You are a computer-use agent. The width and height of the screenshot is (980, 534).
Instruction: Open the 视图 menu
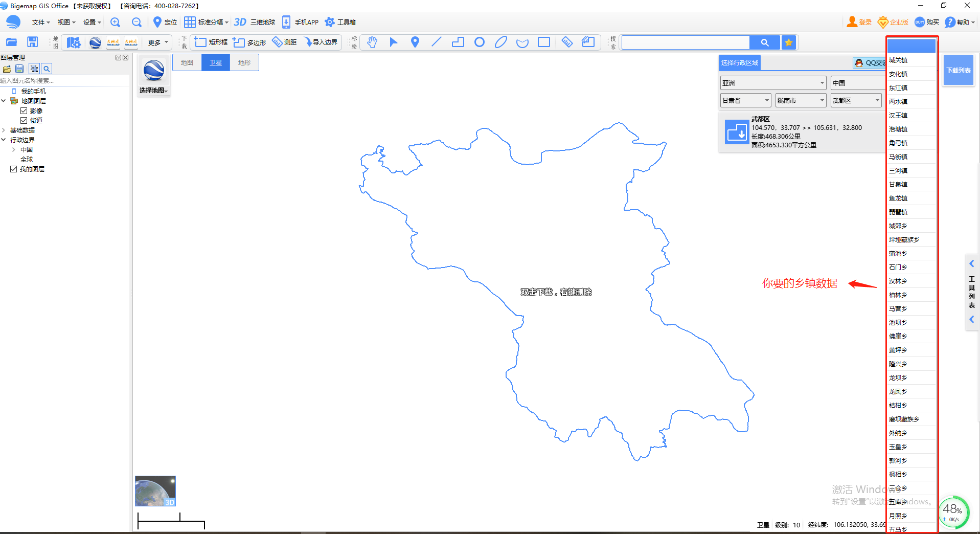pos(66,22)
